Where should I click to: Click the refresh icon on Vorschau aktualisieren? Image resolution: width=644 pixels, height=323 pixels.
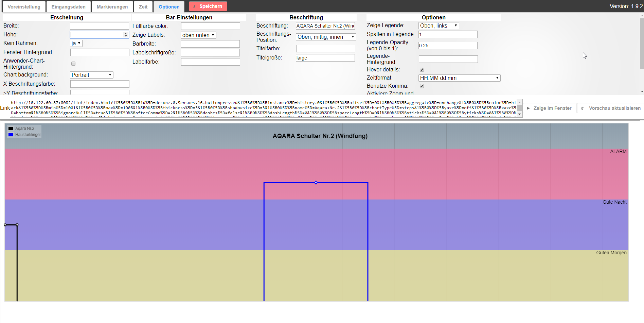point(583,108)
